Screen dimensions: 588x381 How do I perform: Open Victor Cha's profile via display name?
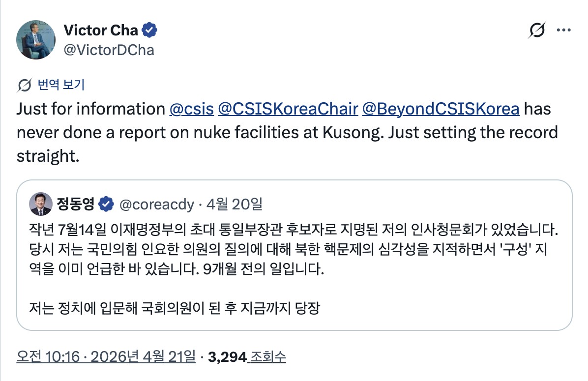coord(101,30)
